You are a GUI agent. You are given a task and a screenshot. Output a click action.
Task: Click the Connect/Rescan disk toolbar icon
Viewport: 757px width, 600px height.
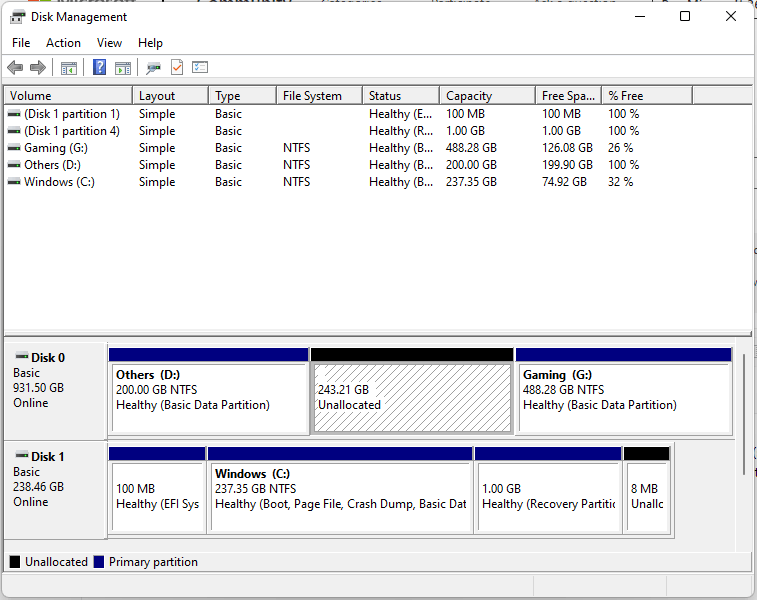pos(154,68)
